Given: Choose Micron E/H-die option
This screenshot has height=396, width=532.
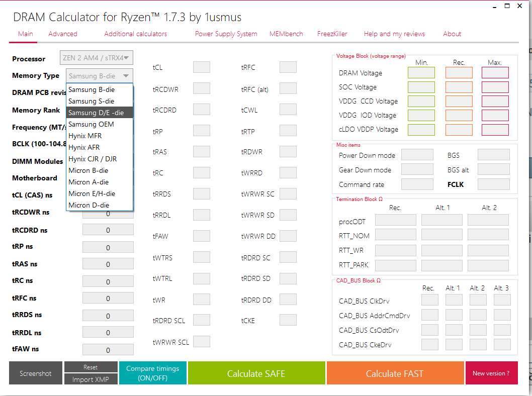Looking at the screenshot, I should pyautogui.click(x=100, y=193).
